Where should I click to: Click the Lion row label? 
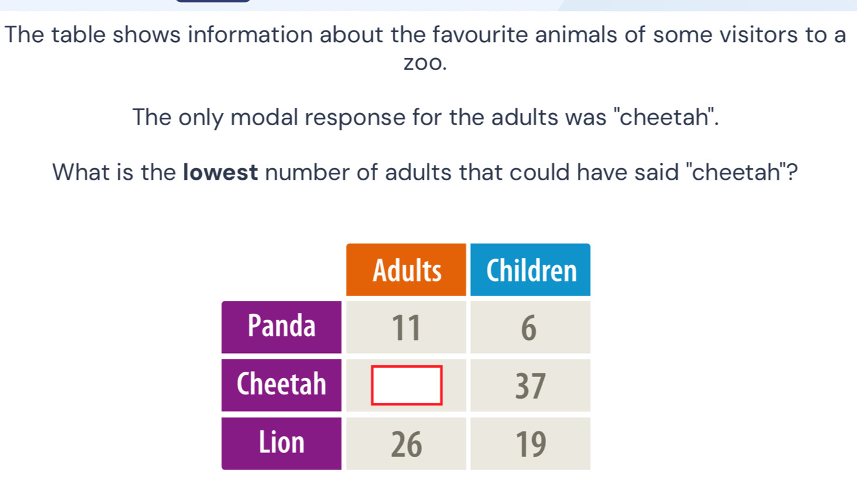coord(282,443)
